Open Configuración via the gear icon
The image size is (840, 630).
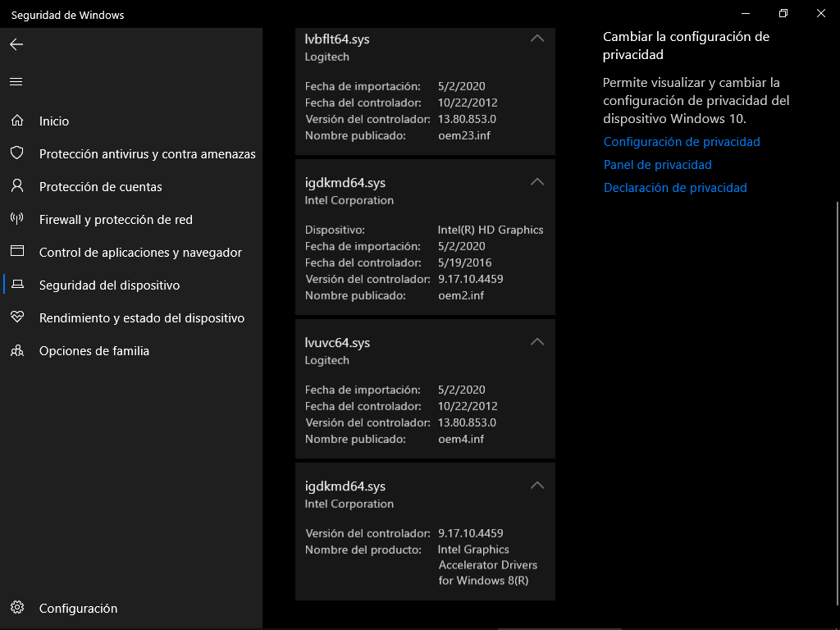[17, 608]
